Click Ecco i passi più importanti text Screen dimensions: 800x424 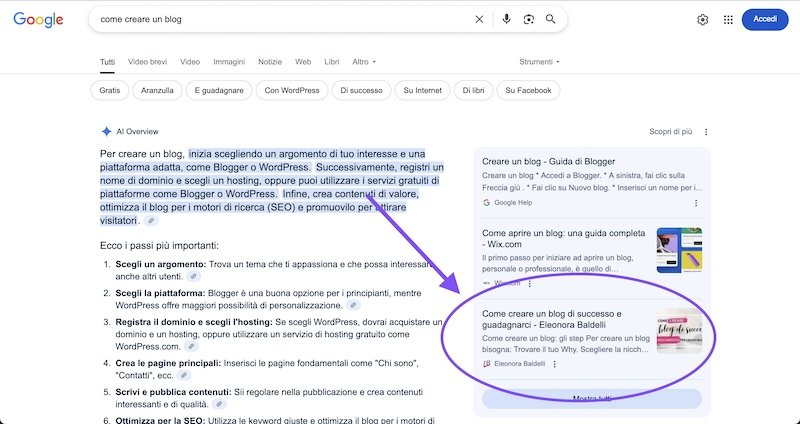point(159,246)
